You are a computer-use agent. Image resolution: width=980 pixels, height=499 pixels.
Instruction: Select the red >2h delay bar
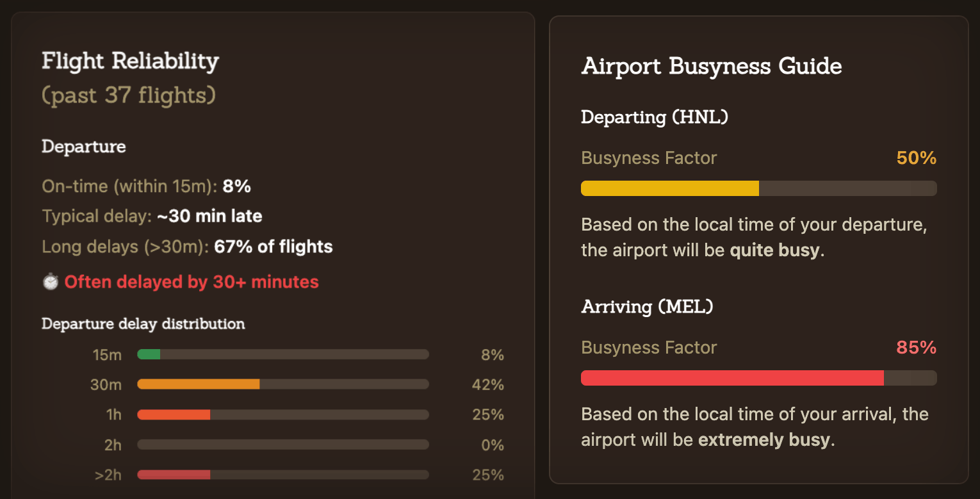pyautogui.click(x=173, y=475)
